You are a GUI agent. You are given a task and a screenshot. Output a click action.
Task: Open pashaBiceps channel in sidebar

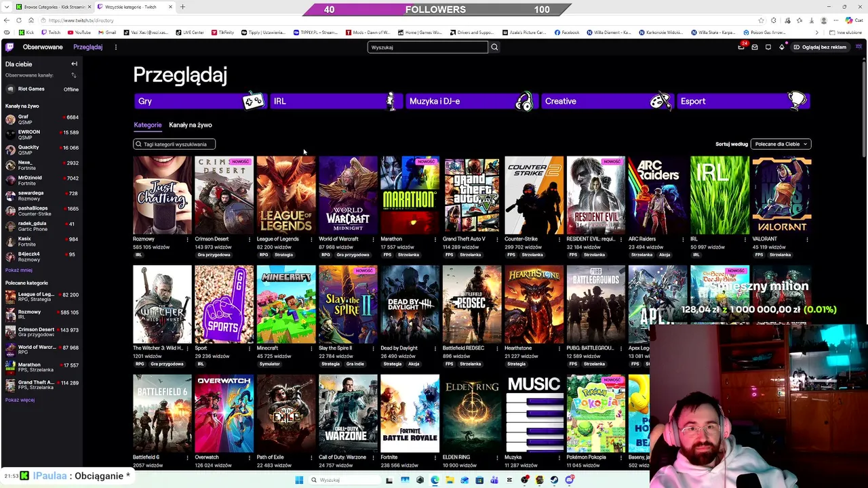[x=41, y=211]
